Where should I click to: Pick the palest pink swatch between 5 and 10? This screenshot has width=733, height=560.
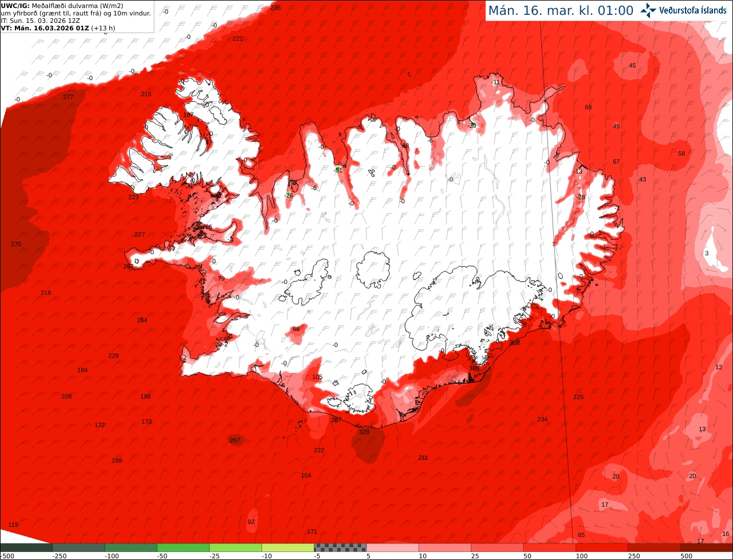(x=393, y=547)
